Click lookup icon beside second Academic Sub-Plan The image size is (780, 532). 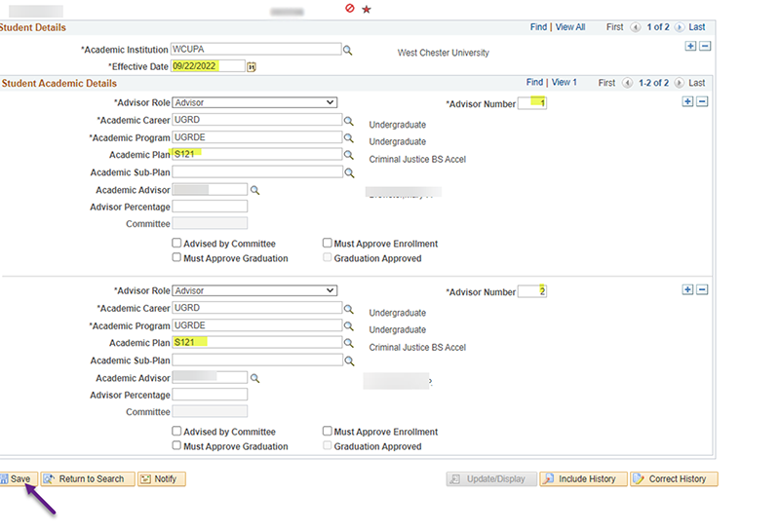pos(348,361)
